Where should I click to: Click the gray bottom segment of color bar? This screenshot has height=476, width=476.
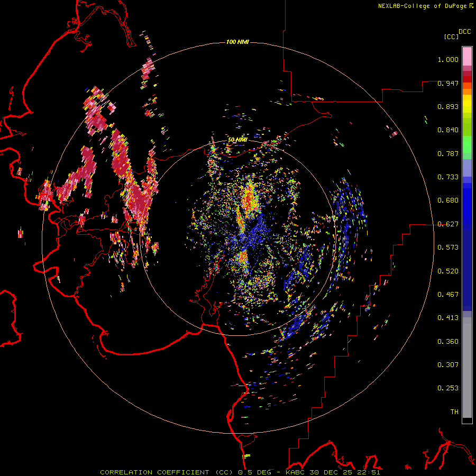[x=467, y=368]
